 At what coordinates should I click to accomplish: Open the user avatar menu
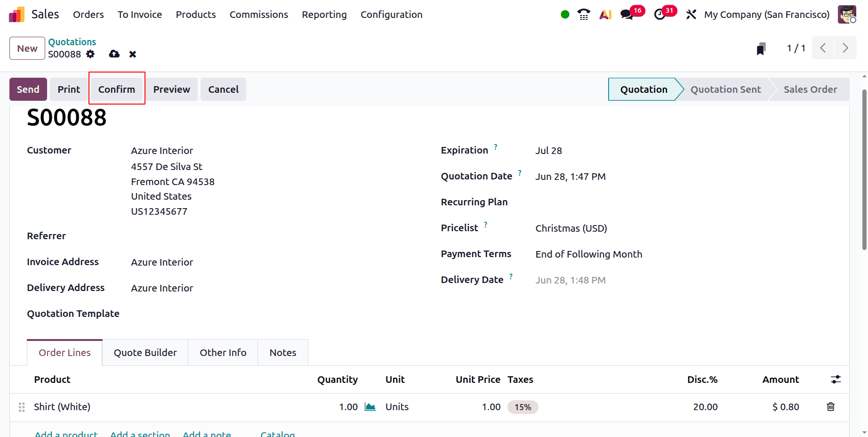coord(847,14)
